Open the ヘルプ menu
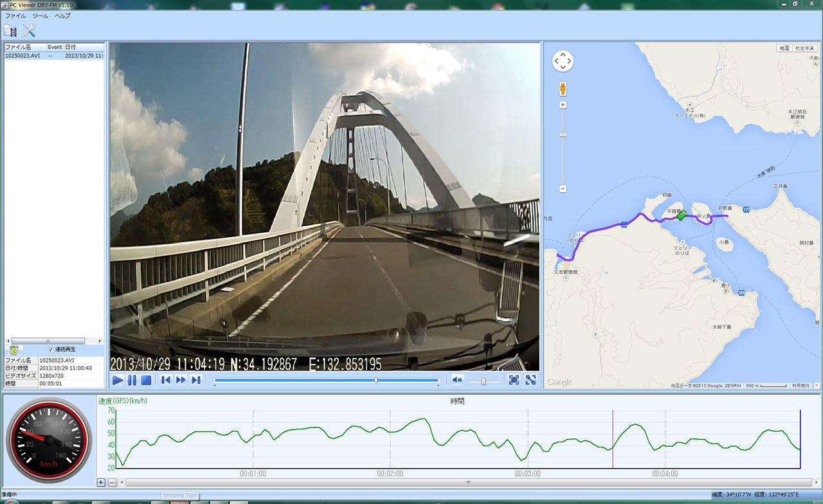Screen dimensions: 823x504 pyautogui.click(x=62, y=15)
